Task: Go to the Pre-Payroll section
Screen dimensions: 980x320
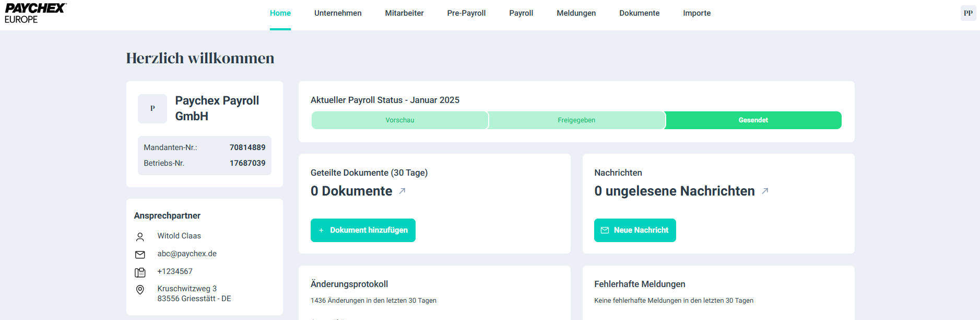Action: coord(466,13)
